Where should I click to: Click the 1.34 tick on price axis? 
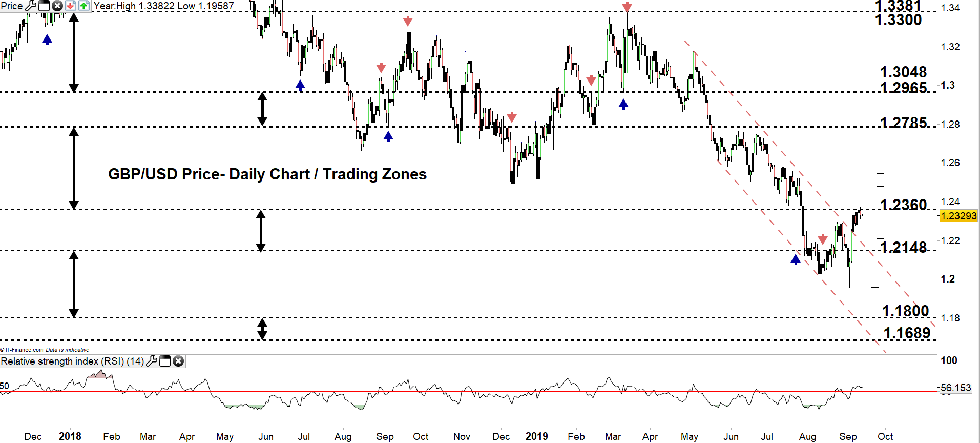(950, 8)
